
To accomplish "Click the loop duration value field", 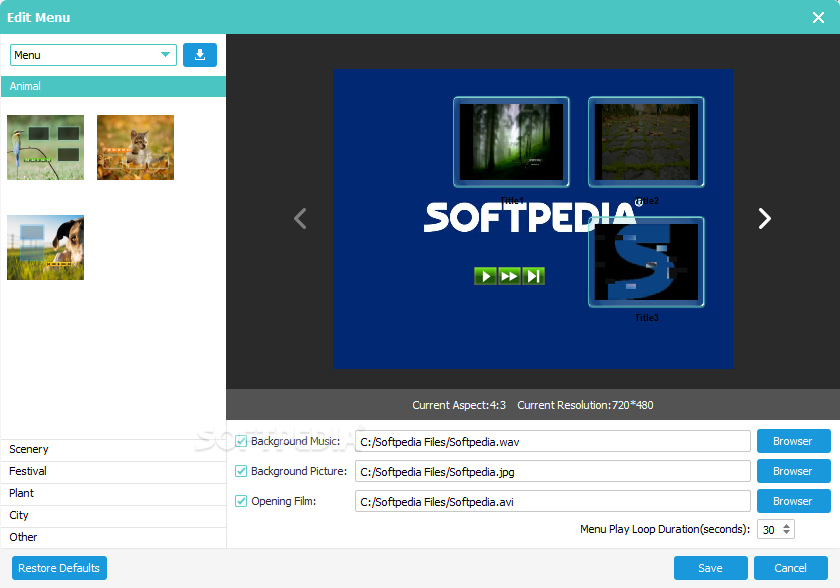I will tap(770, 530).
